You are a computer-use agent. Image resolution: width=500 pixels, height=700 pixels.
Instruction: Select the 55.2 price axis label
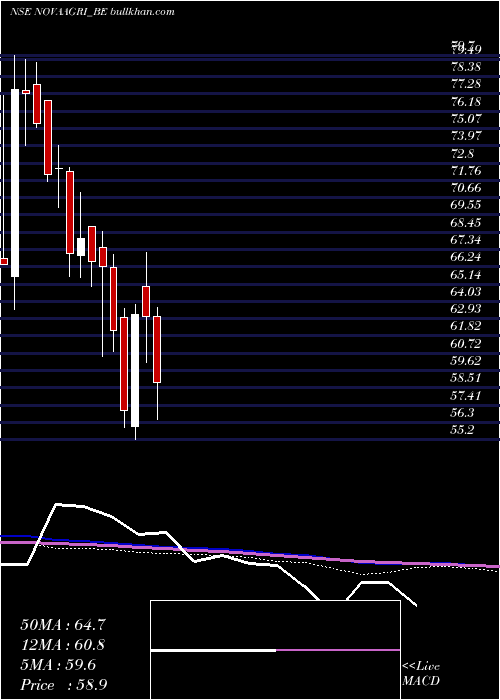[x=462, y=430]
